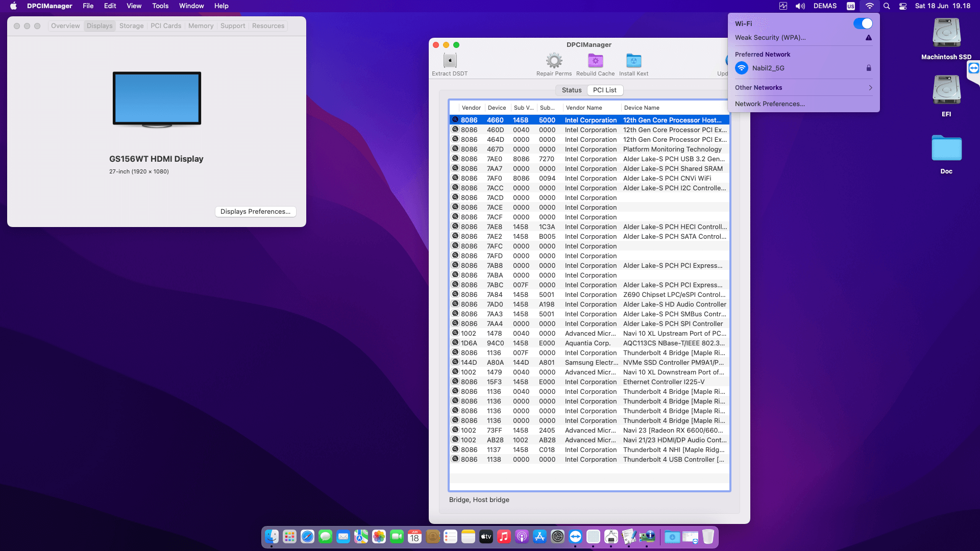
Task: Open Launchpad in the Dock
Action: pos(289,537)
